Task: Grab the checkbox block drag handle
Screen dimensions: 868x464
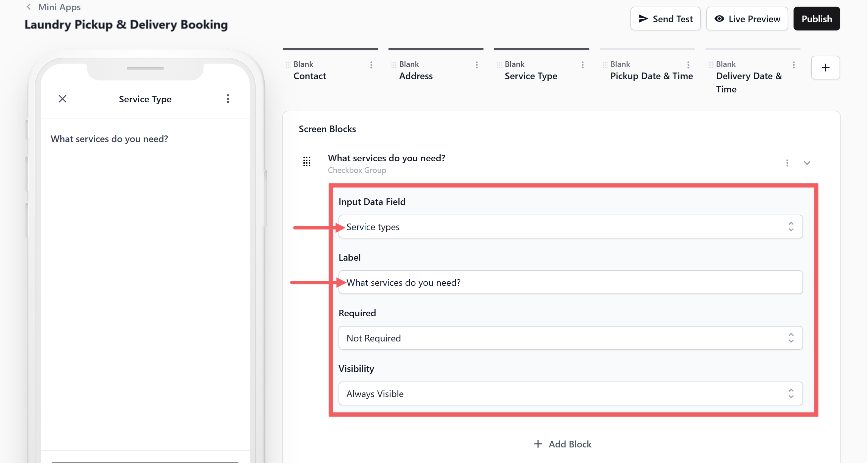Action: coord(307,162)
